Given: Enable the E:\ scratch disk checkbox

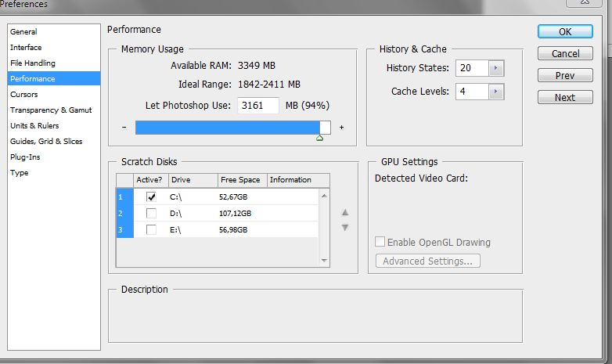Looking at the screenshot, I should pyautogui.click(x=151, y=229).
